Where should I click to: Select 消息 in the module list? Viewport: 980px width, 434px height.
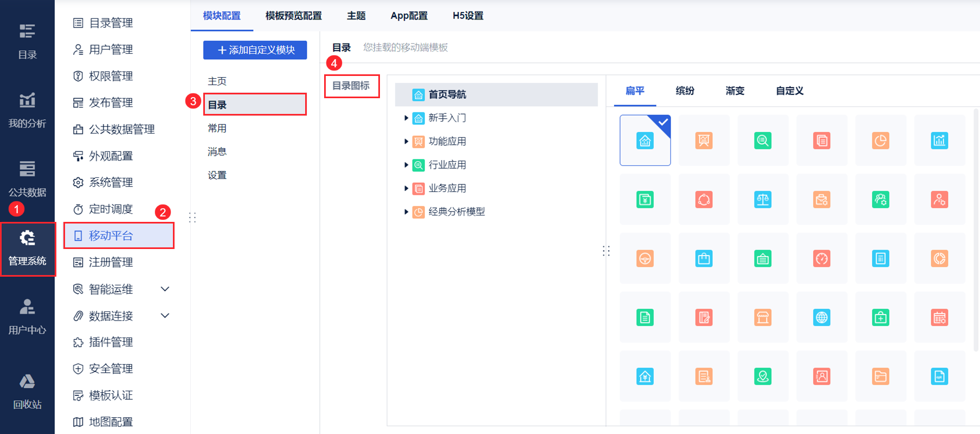(217, 152)
